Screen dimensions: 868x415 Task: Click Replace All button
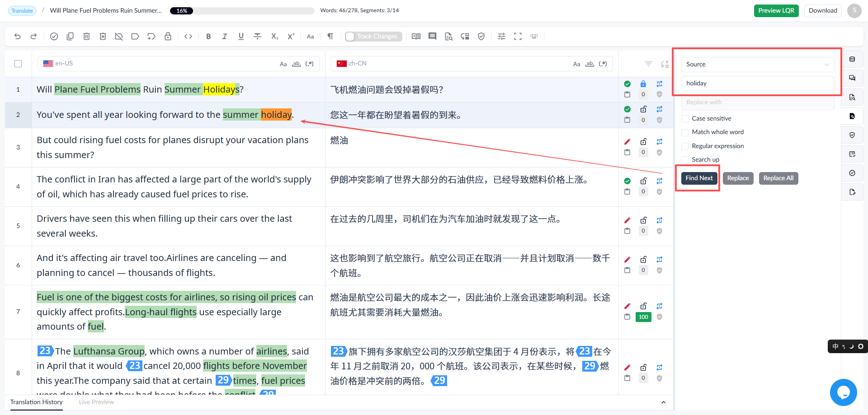[x=778, y=178]
